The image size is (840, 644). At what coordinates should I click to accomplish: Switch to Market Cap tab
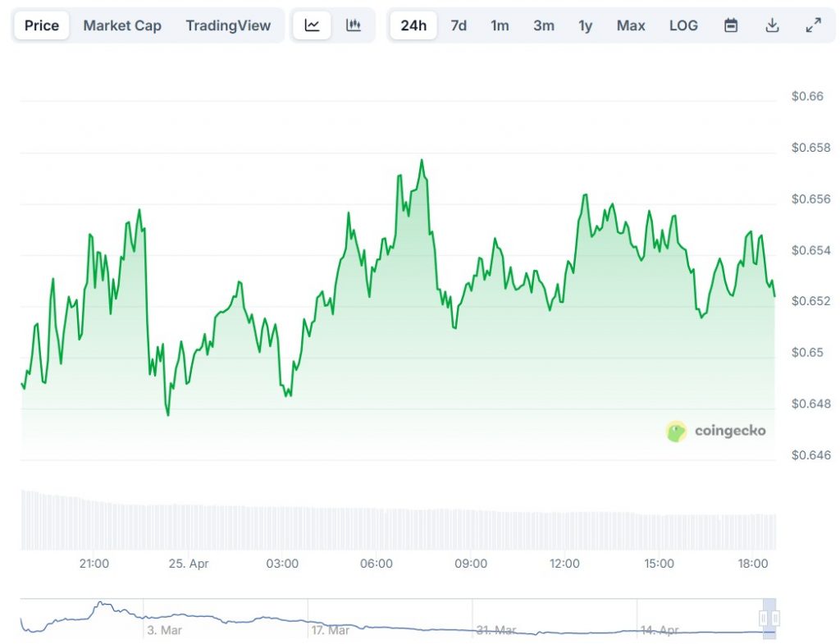[x=122, y=25]
